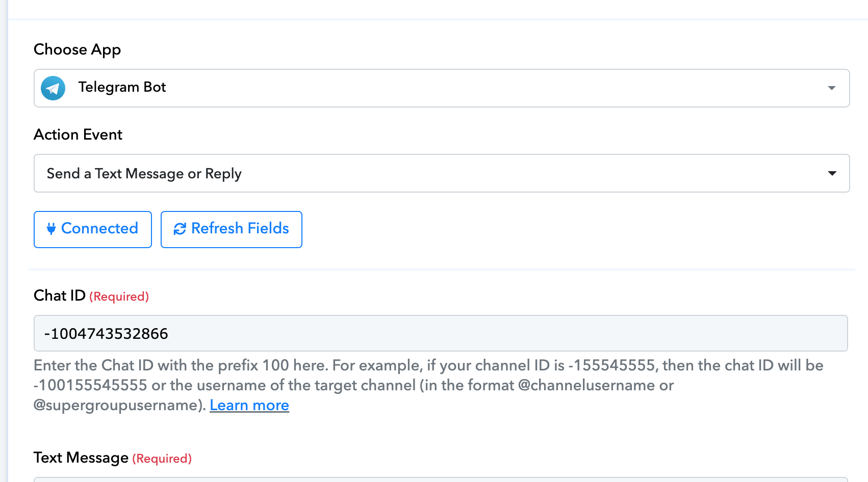Click the refresh arrows icon

point(180,229)
